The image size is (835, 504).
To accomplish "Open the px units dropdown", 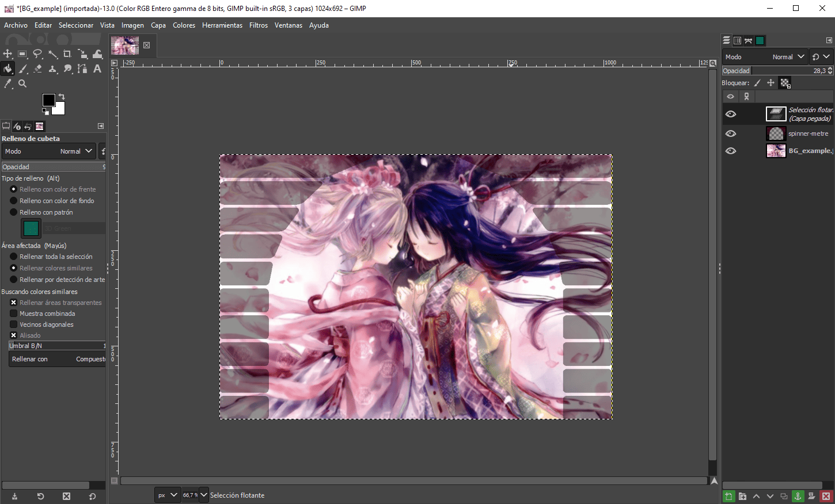I will point(168,495).
